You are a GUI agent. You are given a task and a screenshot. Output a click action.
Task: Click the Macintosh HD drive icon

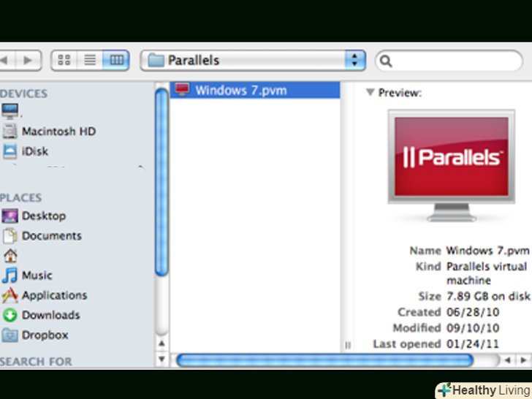(x=9, y=132)
